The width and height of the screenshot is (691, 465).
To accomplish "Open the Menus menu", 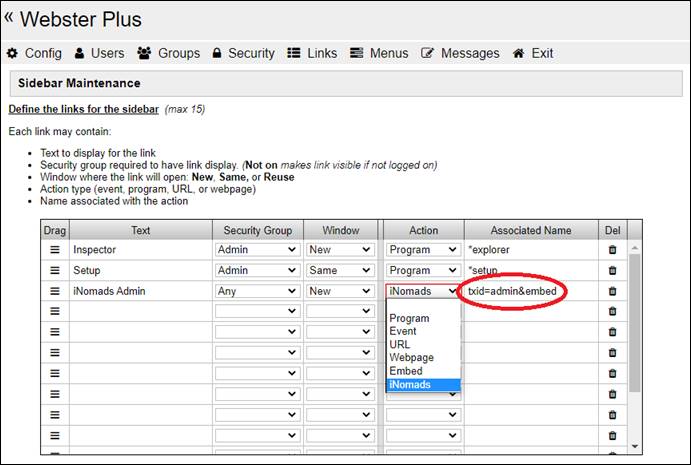I will tap(379, 53).
